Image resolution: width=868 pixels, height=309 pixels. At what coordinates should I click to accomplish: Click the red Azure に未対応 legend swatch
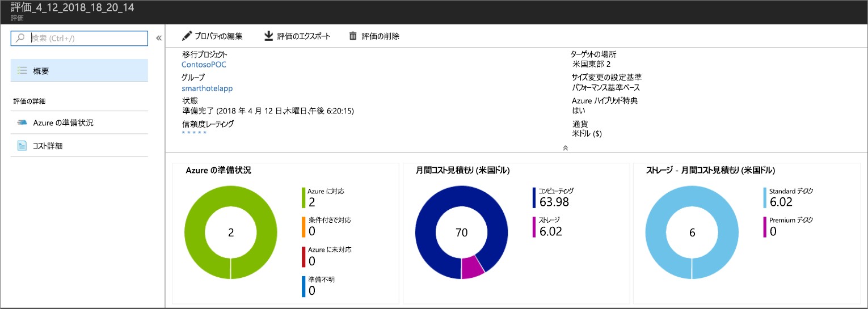304,256
